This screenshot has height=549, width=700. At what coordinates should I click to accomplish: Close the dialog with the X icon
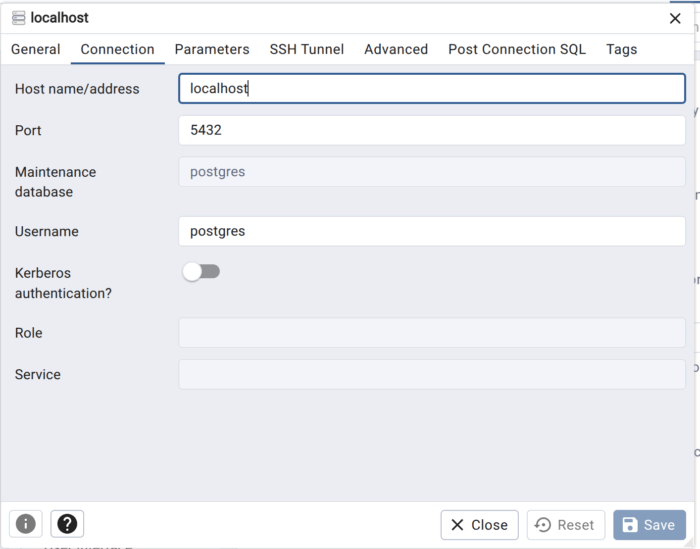(x=675, y=18)
